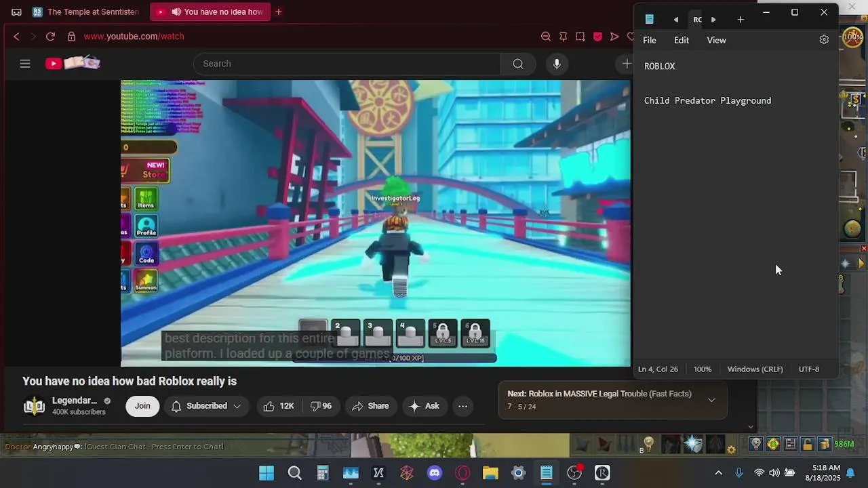The width and height of the screenshot is (868, 488).
Task: Switch to The Temple at Senntisten tab
Action: (86, 12)
